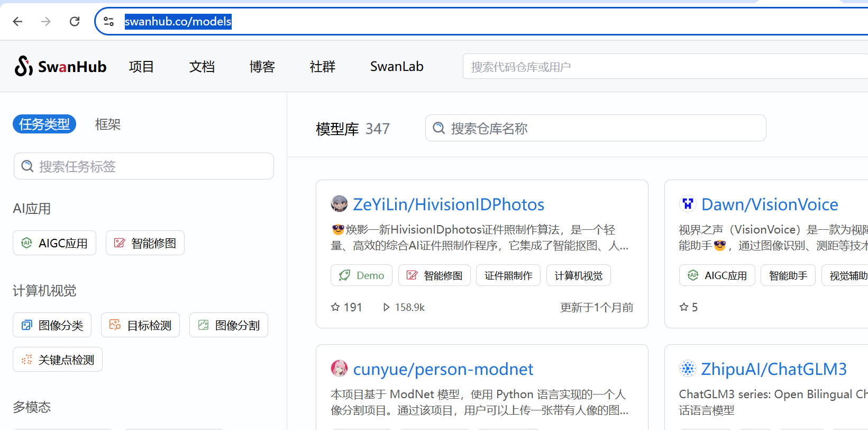The height and width of the screenshot is (430, 868).
Task: Click the swanhub.co/models address bar
Action: click(x=481, y=21)
